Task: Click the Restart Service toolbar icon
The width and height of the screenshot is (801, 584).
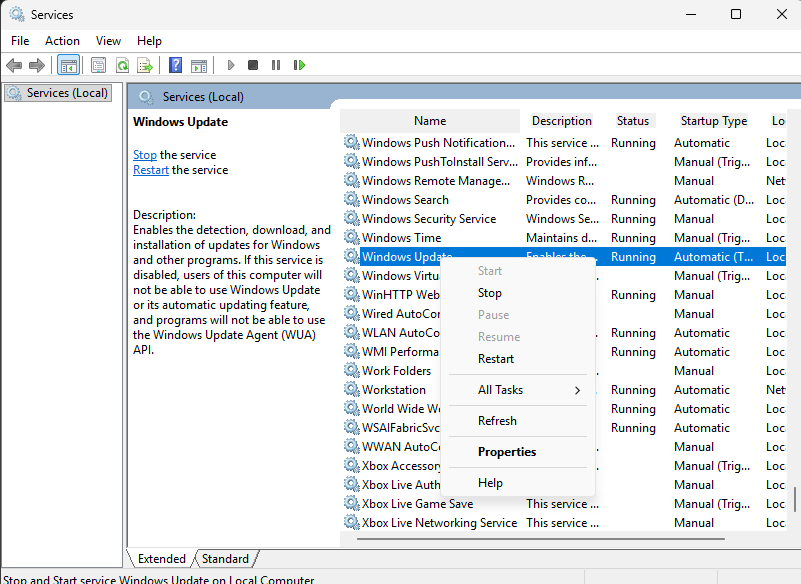Action: click(299, 65)
